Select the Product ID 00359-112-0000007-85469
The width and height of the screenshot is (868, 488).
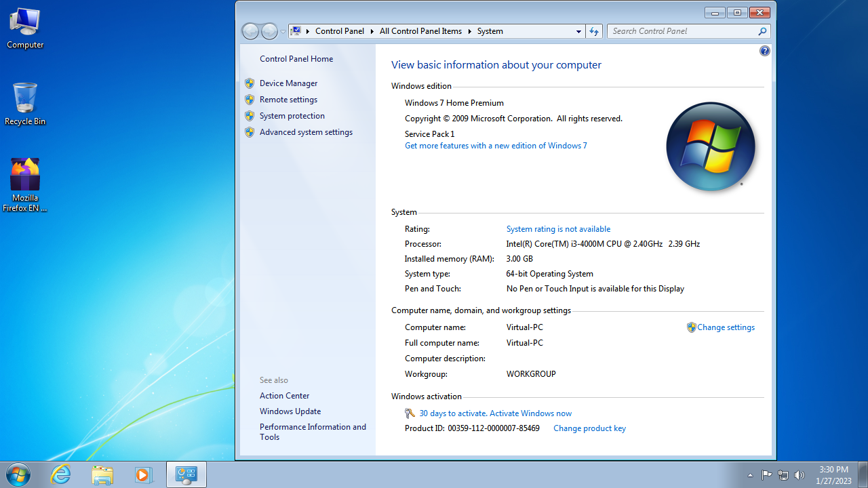pos(494,428)
